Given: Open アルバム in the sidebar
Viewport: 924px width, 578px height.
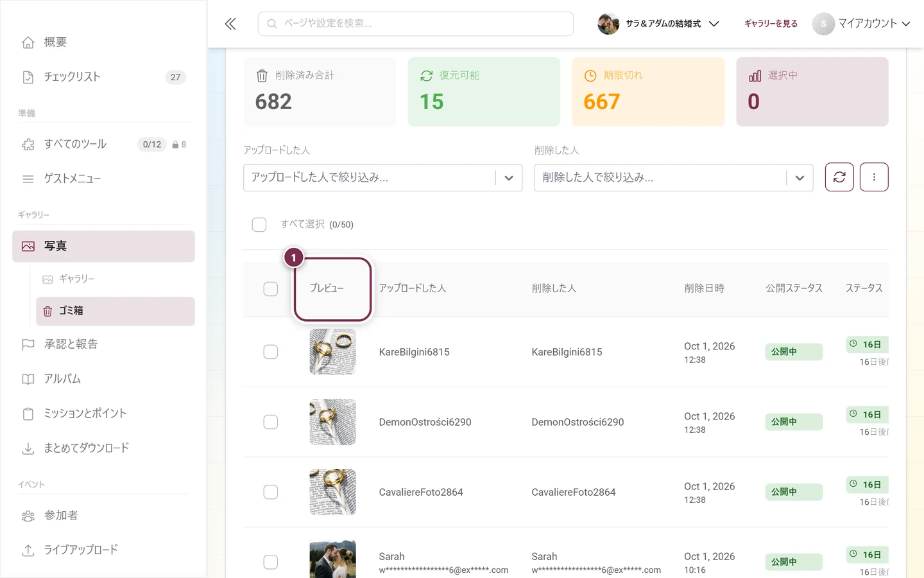Looking at the screenshot, I should (103, 380).
